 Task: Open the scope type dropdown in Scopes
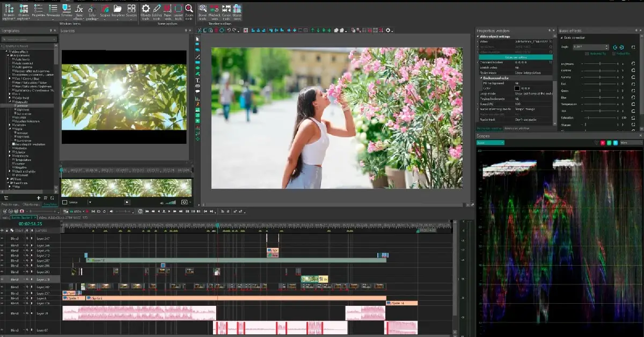coord(491,143)
